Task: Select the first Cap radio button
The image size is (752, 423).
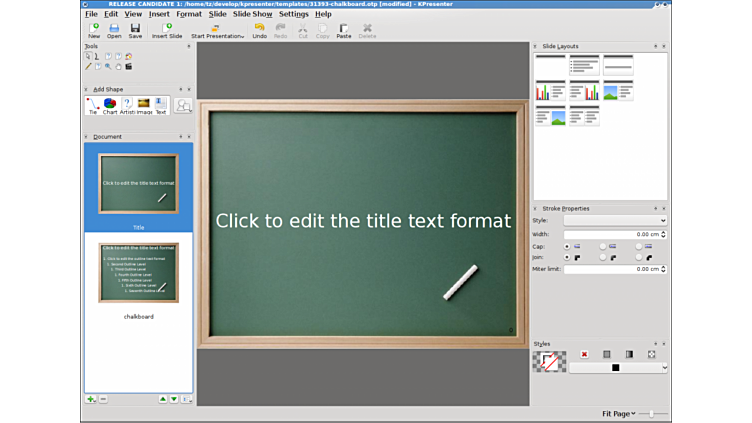Action: tap(568, 246)
